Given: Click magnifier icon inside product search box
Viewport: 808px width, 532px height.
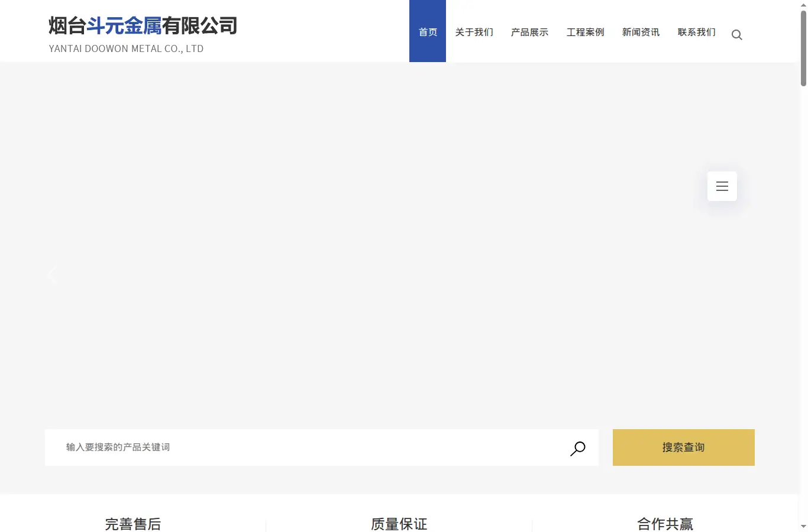Looking at the screenshot, I should (x=578, y=449).
